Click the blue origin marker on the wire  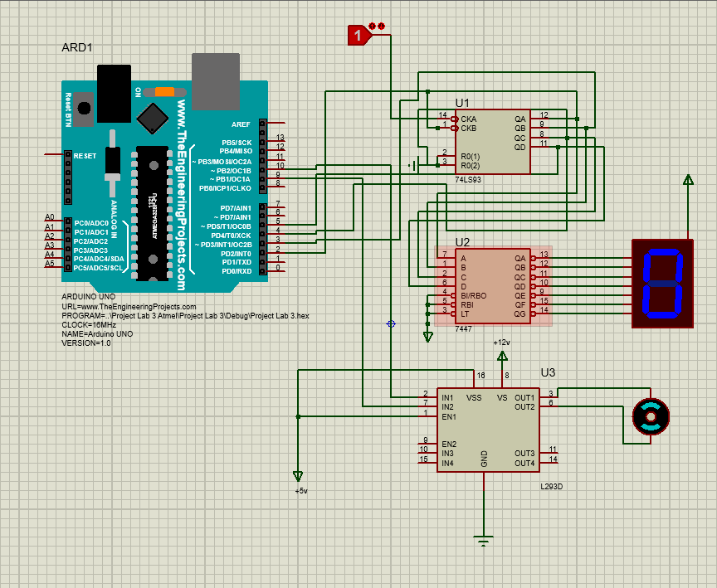(391, 324)
